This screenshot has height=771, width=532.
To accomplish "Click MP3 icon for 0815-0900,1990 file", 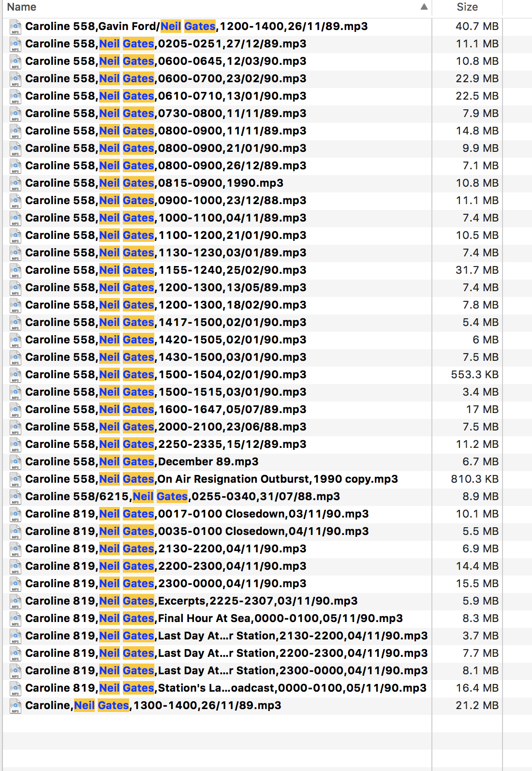I will coord(15,183).
